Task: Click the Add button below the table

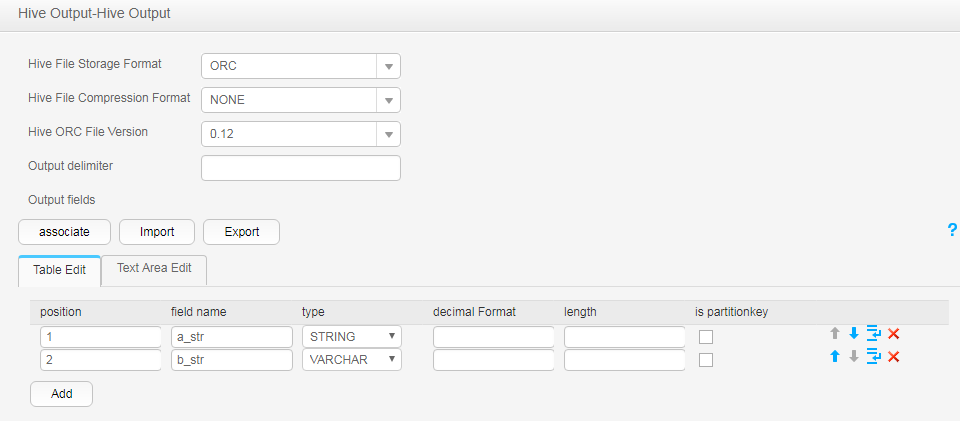Action: pos(61,394)
